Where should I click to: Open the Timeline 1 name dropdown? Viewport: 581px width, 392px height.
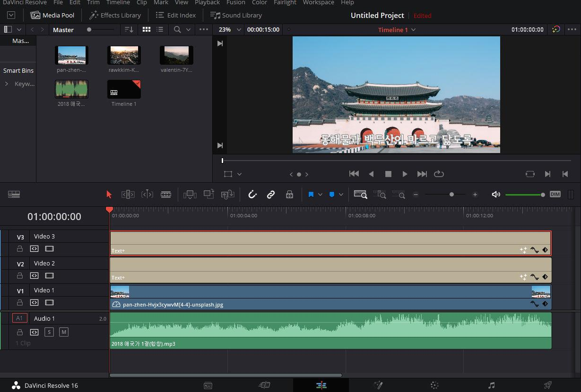coord(397,30)
